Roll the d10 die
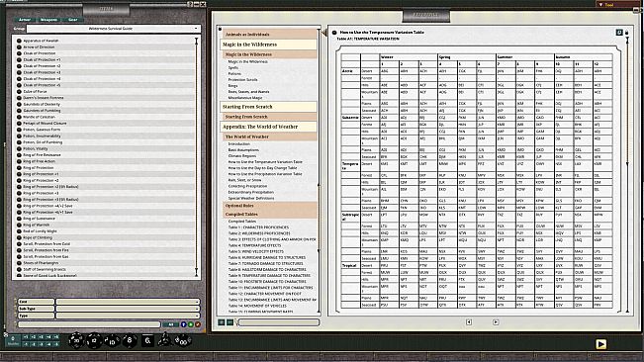This screenshot has width=644, height=362. [112, 340]
